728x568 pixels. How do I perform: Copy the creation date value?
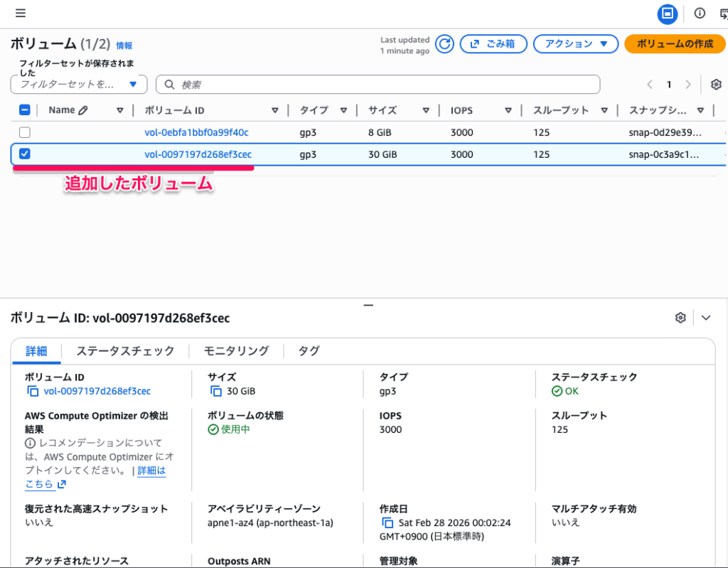point(387,523)
